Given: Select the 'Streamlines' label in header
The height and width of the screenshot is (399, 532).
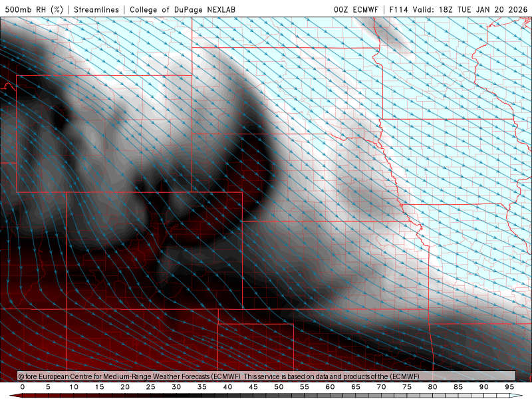Looking at the screenshot, I should [96, 9].
